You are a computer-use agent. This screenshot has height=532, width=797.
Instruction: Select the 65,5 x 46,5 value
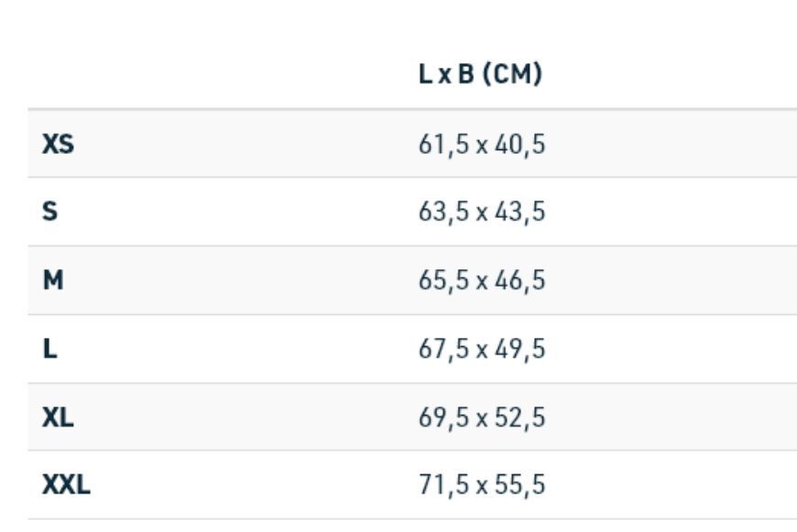(482, 280)
